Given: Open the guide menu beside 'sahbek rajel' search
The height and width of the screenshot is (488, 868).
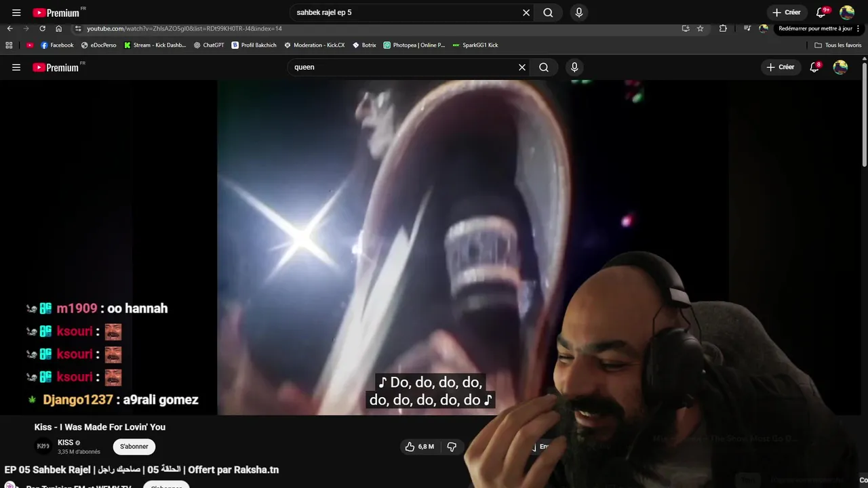Looking at the screenshot, I should (x=16, y=12).
